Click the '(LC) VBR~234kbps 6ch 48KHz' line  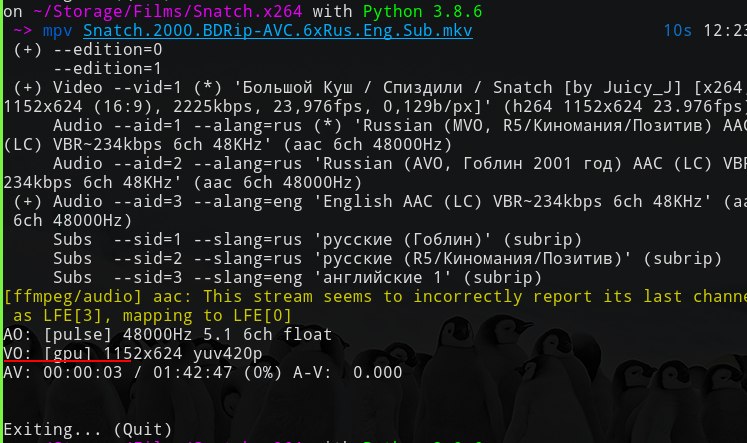[228, 145]
